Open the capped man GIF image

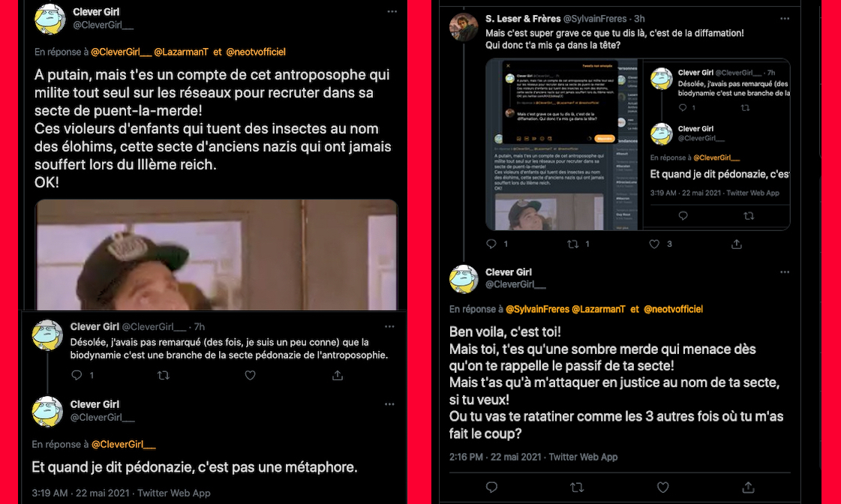tap(217, 255)
